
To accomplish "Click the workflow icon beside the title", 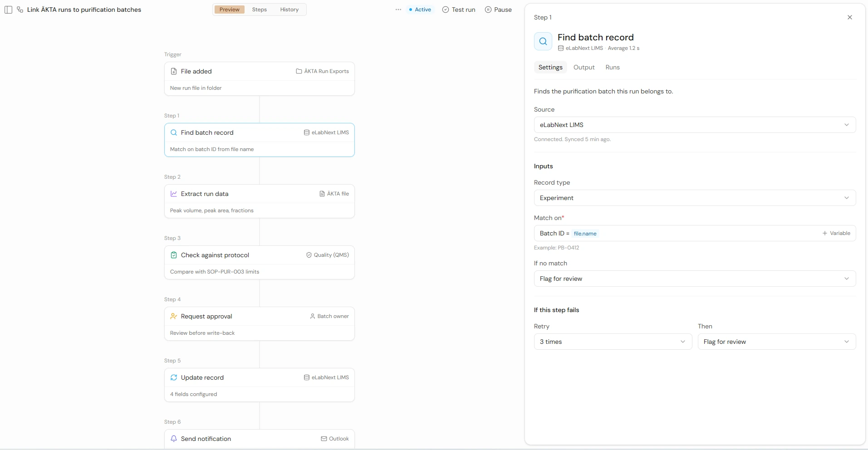I will pos(20,10).
